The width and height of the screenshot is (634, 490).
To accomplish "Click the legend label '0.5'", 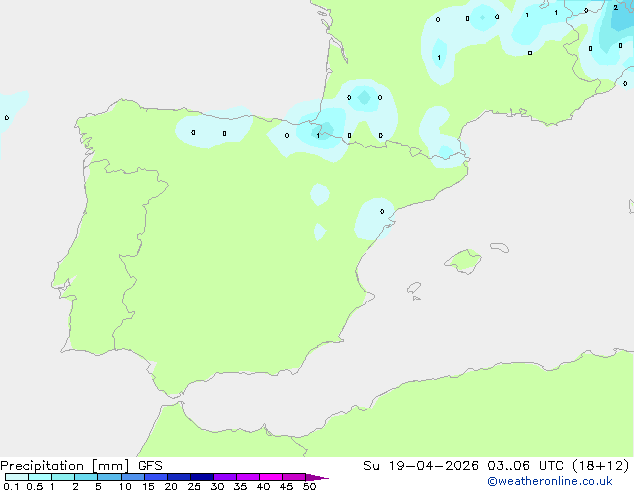I will pyautogui.click(x=35, y=486).
